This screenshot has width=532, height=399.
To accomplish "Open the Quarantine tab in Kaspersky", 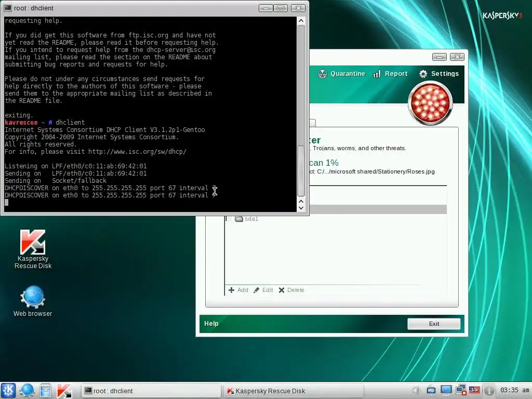I will point(341,74).
